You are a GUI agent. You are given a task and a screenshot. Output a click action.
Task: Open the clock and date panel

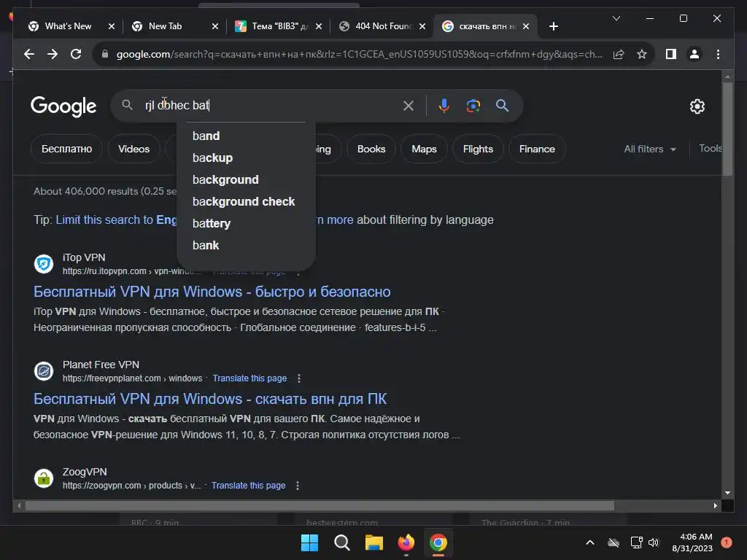tap(692, 542)
